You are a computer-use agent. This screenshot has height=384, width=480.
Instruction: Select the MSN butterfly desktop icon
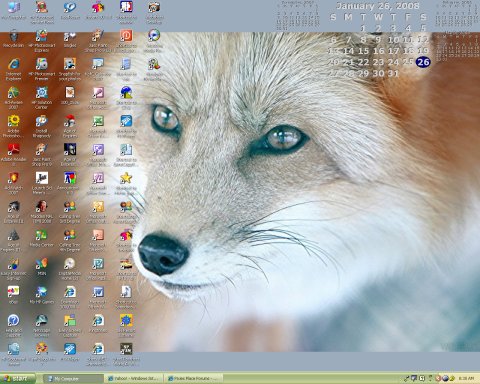click(42, 266)
